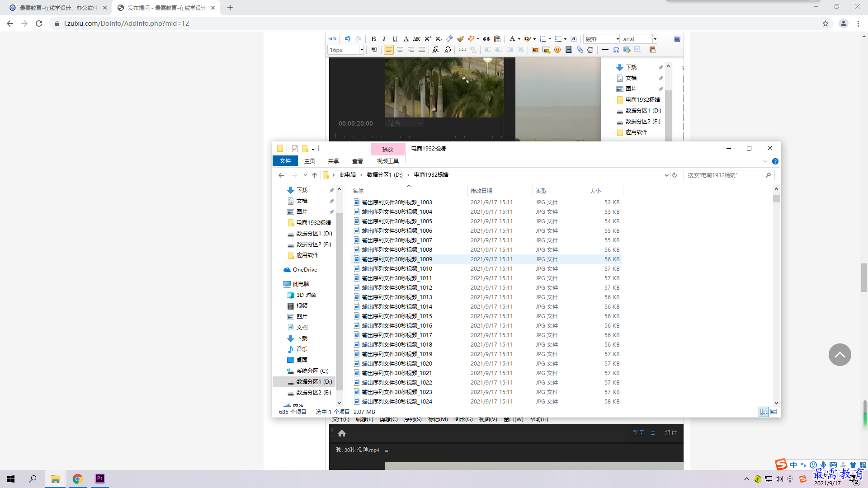Open the text highlight color dropdown
Image resolution: width=868 pixels, height=488 pixels.
point(534,39)
